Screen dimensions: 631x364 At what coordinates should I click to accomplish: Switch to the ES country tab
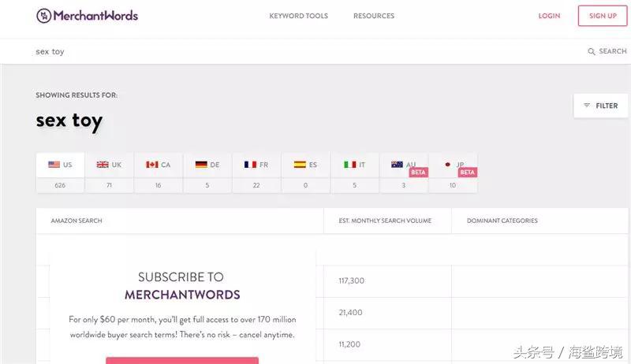tap(305, 165)
